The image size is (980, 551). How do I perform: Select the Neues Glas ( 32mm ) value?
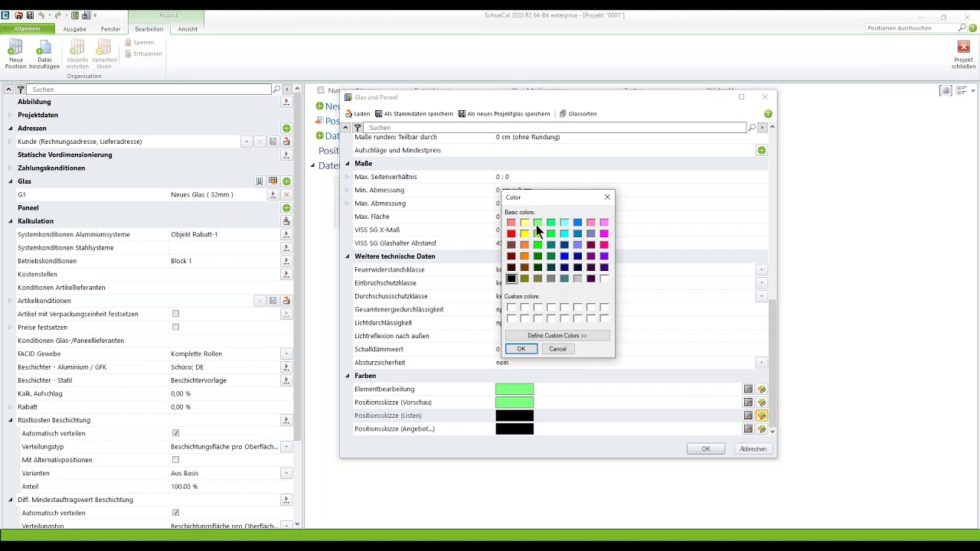tap(202, 194)
